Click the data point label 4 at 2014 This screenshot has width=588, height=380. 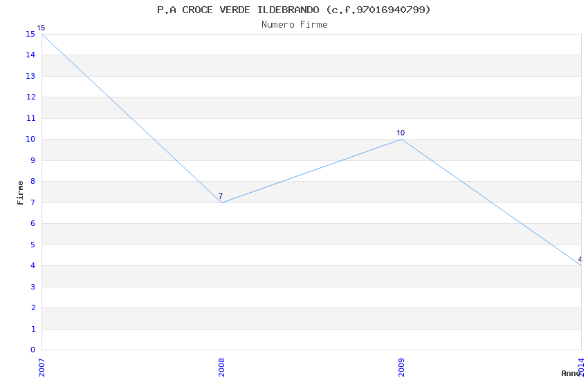coord(580,260)
